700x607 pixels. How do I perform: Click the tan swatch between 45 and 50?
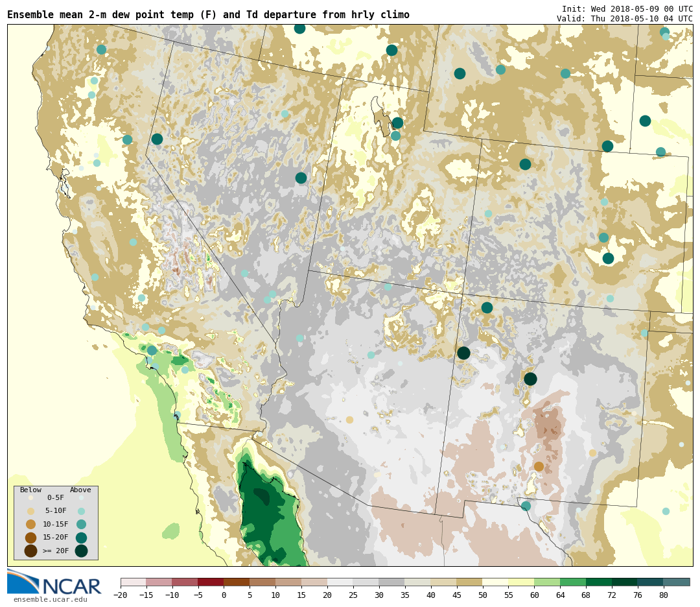coord(469,582)
